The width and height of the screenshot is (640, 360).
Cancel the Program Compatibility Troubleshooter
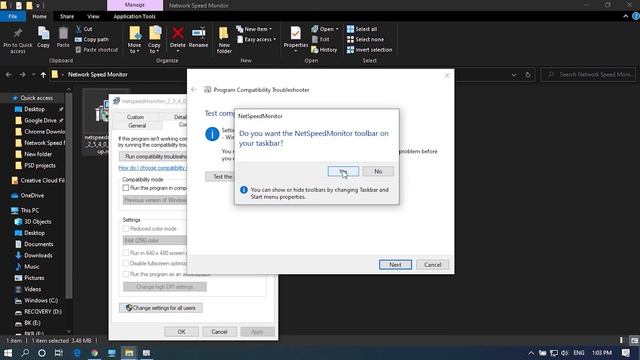(x=432, y=264)
